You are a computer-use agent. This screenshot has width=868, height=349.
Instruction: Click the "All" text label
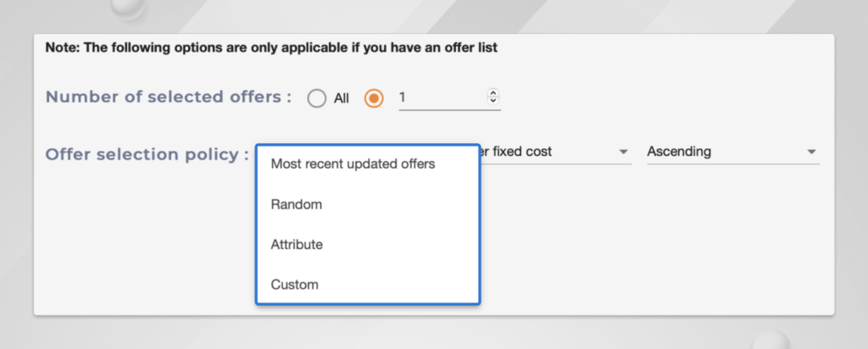(x=342, y=98)
